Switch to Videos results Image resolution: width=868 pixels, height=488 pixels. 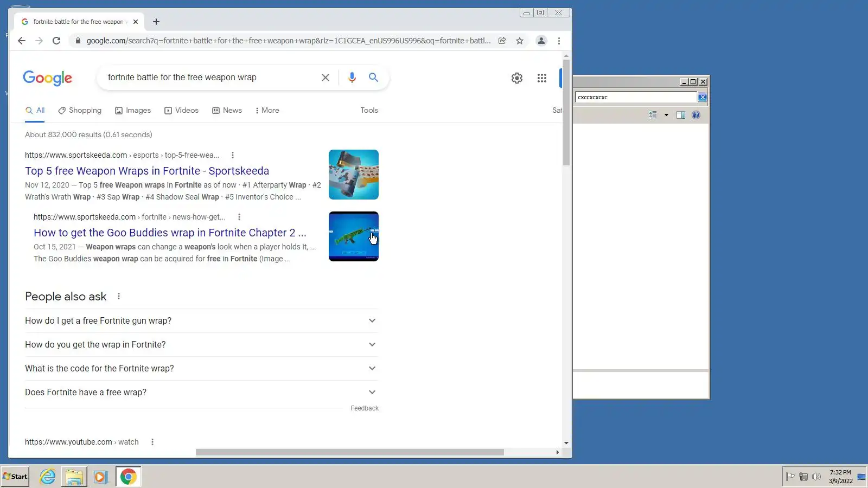(181, 110)
